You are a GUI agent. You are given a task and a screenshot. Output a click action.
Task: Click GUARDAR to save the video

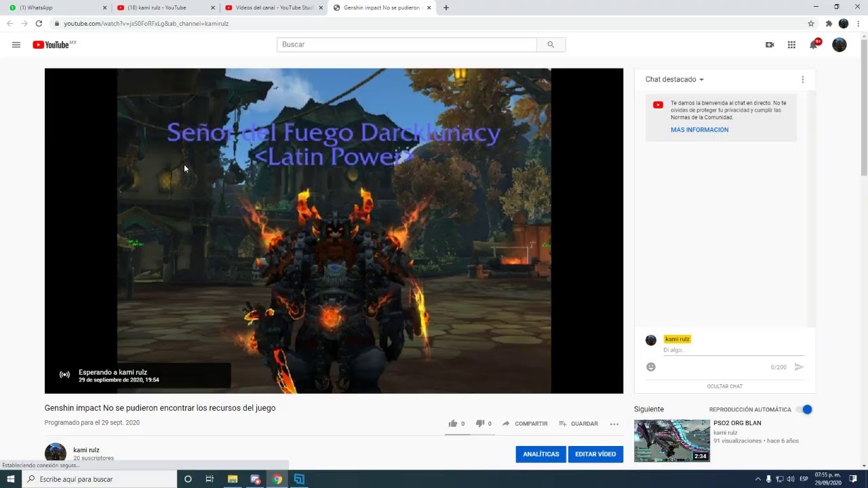coord(578,424)
